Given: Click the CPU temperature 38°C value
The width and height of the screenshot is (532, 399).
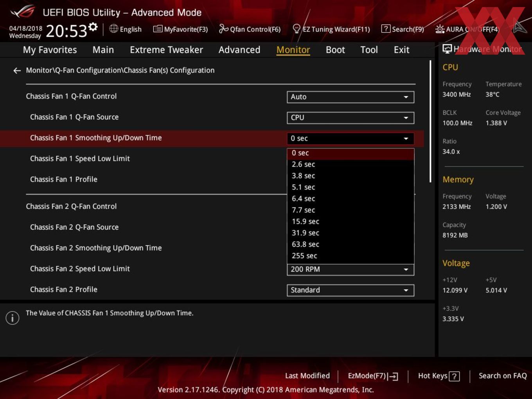Looking at the screenshot, I should 492,94.
